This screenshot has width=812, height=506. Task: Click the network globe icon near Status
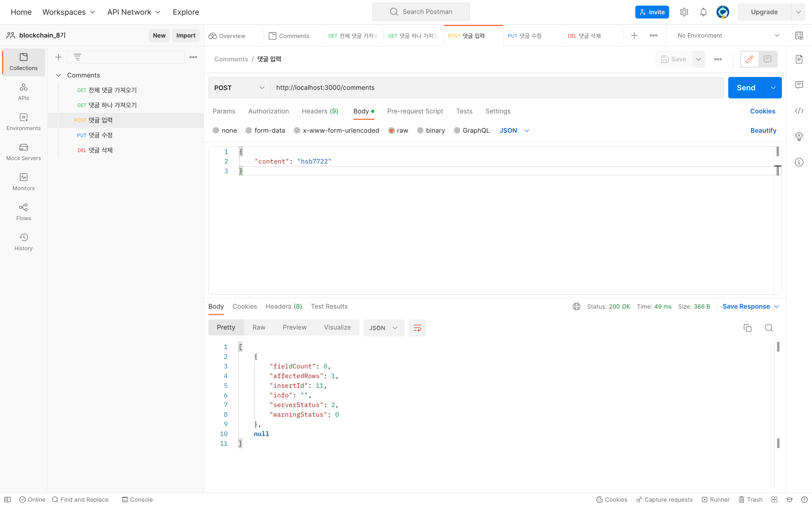pos(576,306)
